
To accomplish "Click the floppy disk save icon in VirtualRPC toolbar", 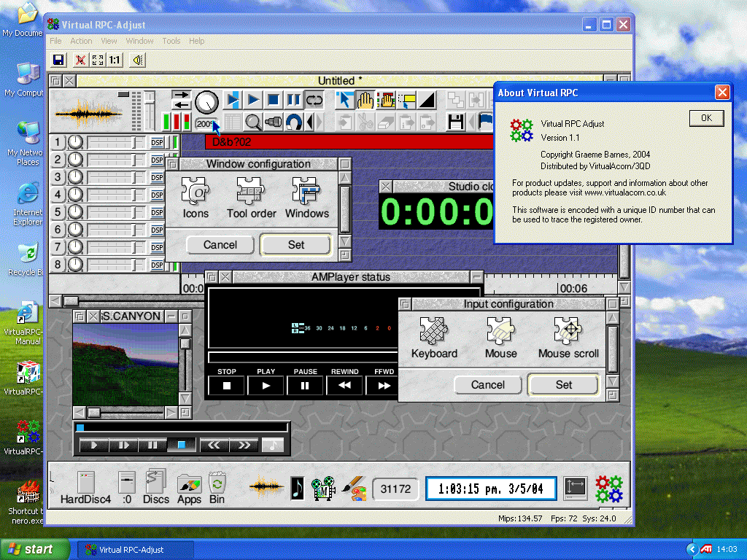I will pos(58,60).
